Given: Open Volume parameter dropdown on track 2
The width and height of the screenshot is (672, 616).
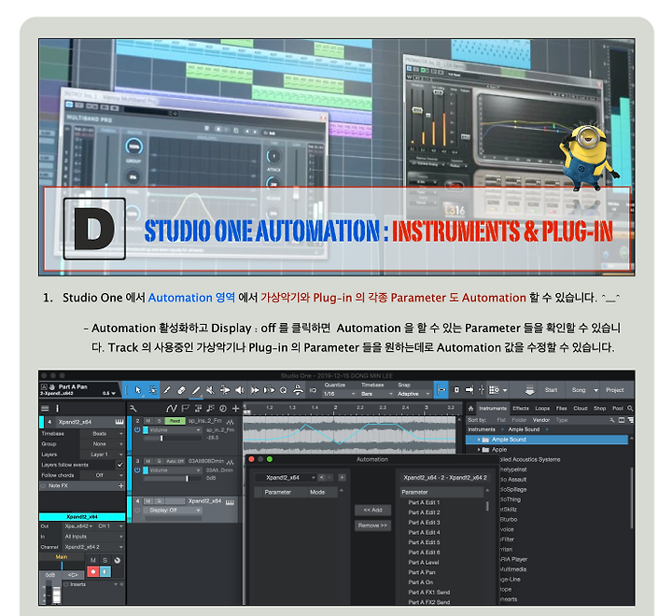Looking at the screenshot, I should [175, 430].
